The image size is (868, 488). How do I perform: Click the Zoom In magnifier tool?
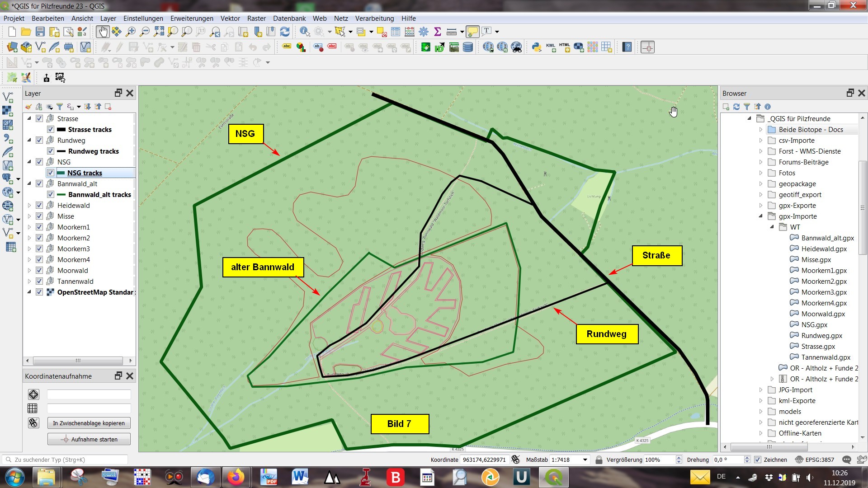tap(131, 32)
